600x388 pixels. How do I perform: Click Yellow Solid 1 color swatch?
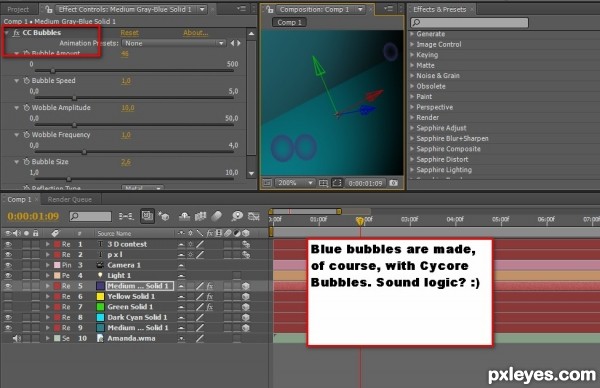tap(100, 297)
